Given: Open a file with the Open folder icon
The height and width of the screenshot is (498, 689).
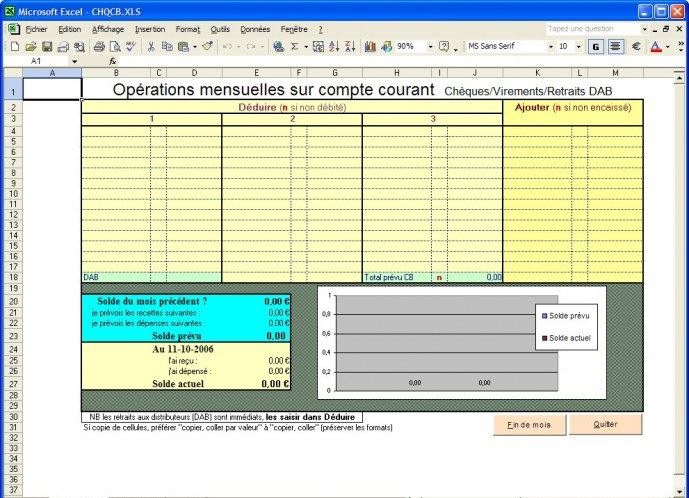Looking at the screenshot, I should tap(31, 46).
